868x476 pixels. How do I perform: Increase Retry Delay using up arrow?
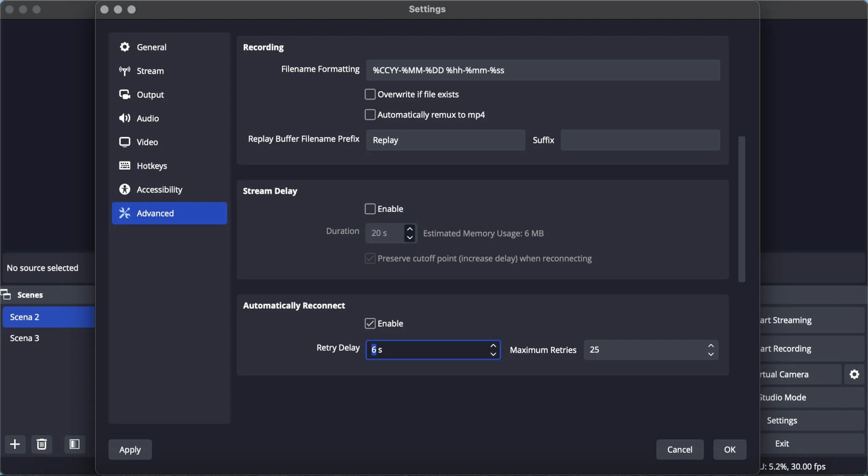pyautogui.click(x=493, y=345)
